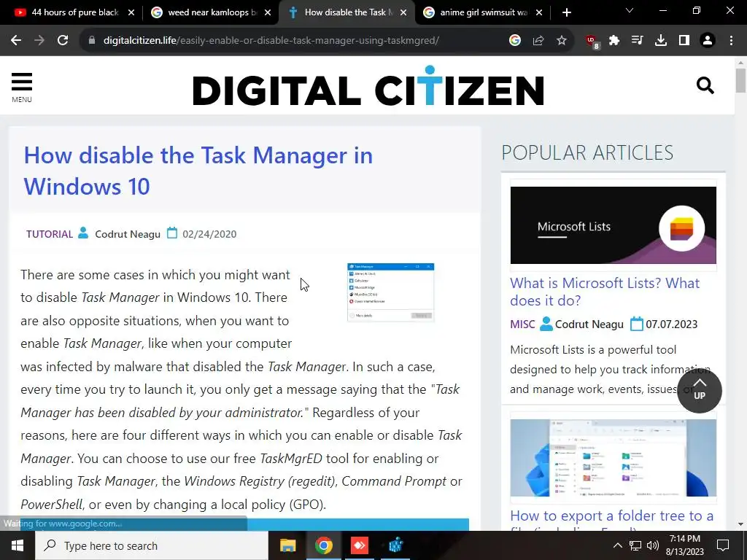This screenshot has width=747, height=560.
Task: Click the Task Manager thumbnail image
Action: (x=391, y=292)
